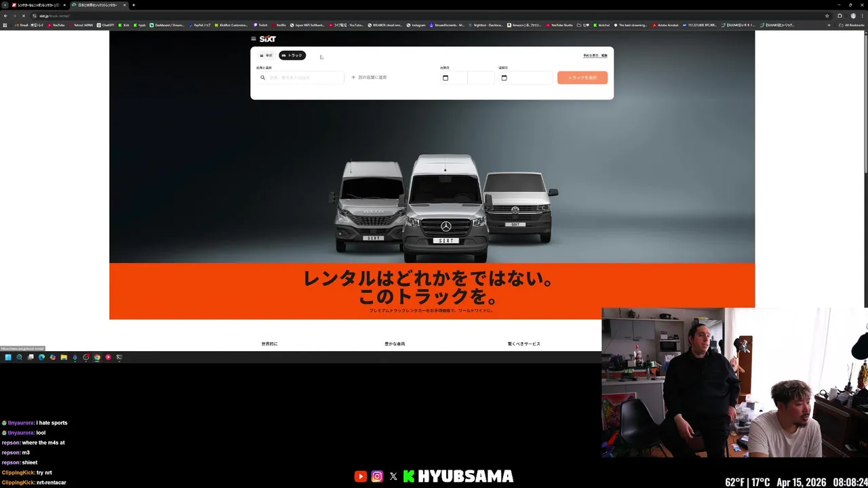Open the Instagram bookmark
The image size is (868, 488).
(416, 25)
